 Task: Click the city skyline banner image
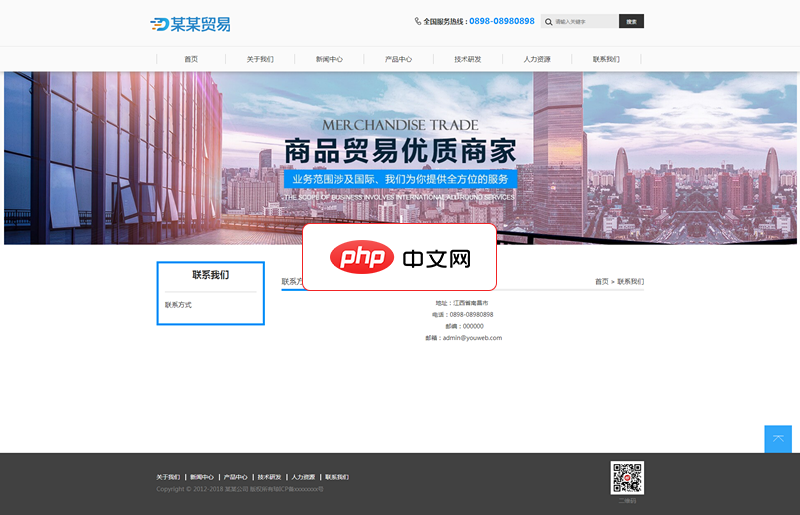click(x=400, y=158)
